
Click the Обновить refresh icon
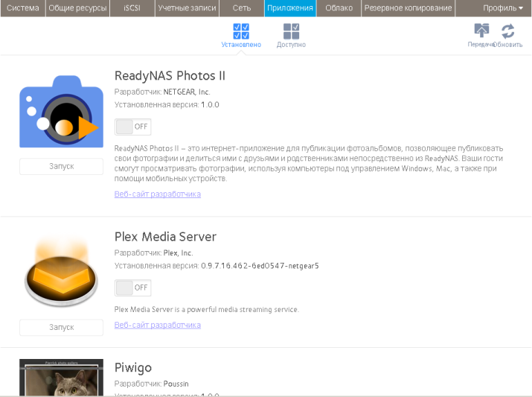point(508,31)
